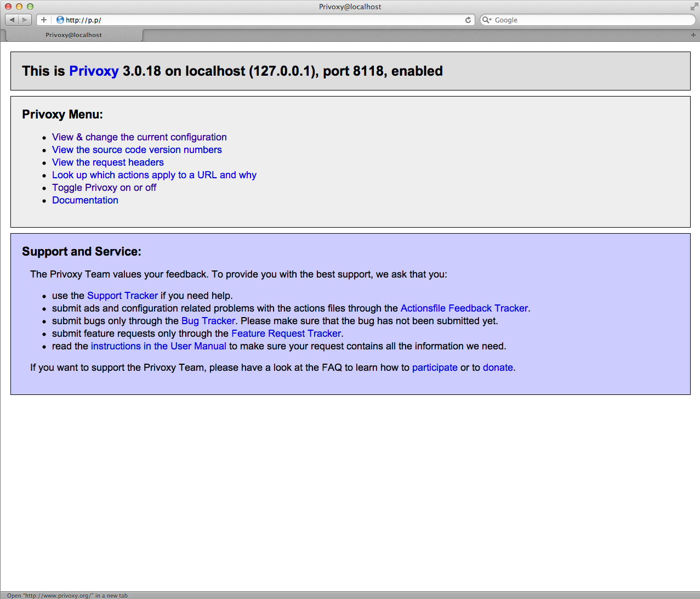Click status bar text Open http://www.privoxy.org/
This screenshot has height=599, width=700.
[67, 596]
